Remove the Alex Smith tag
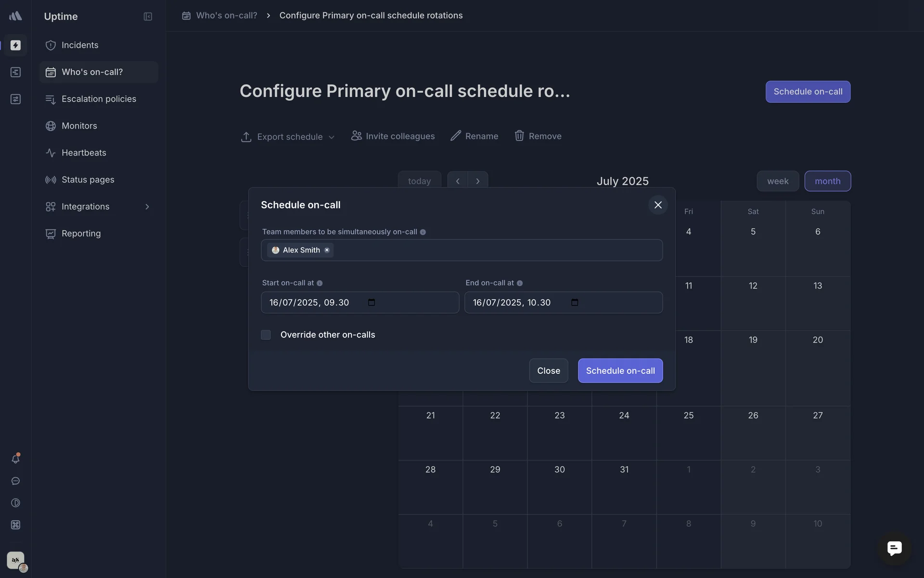Viewport: 924px width, 578px height. pos(327,250)
